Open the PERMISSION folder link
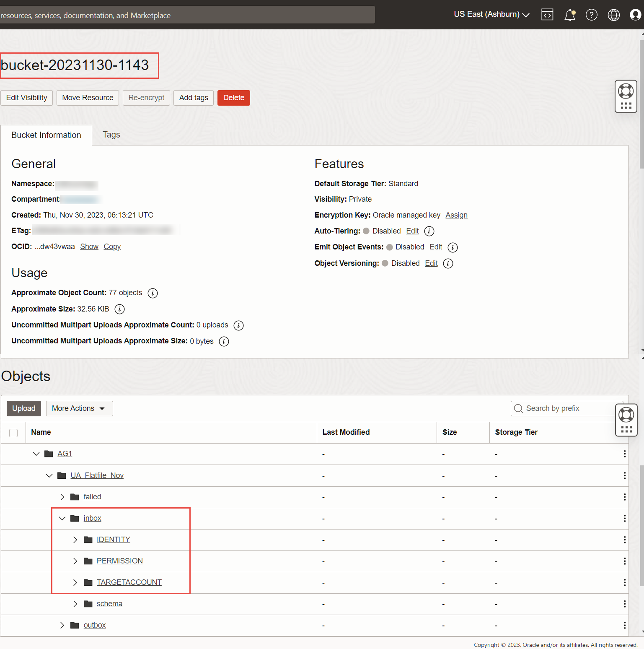Image resolution: width=644 pixels, height=649 pixels. 120,561
